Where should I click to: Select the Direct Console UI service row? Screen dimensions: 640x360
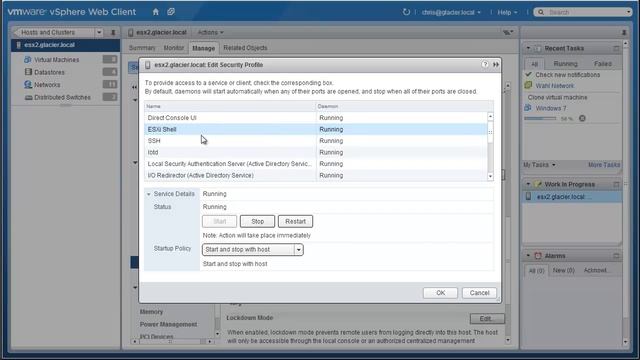point(316,118)
